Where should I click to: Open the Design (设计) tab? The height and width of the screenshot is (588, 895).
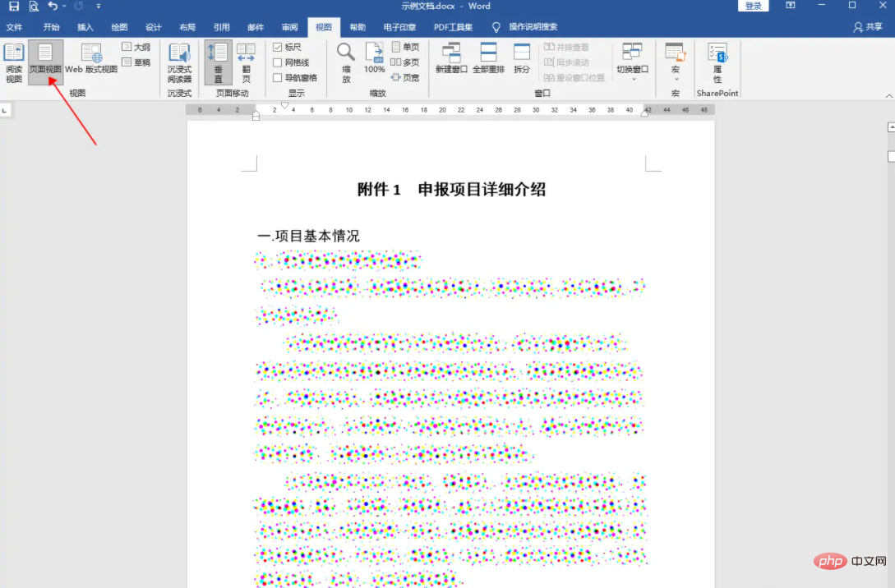(x=154, y=27)
